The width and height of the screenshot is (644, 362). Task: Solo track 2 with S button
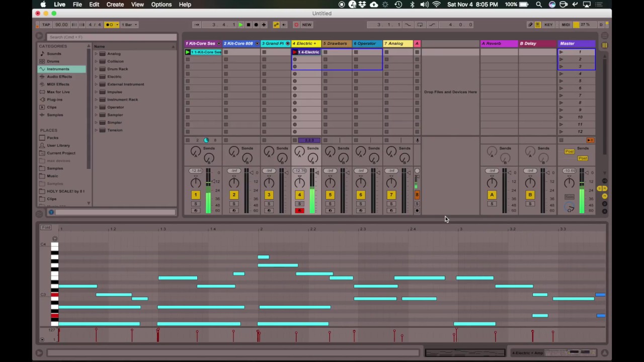point(234,204)
